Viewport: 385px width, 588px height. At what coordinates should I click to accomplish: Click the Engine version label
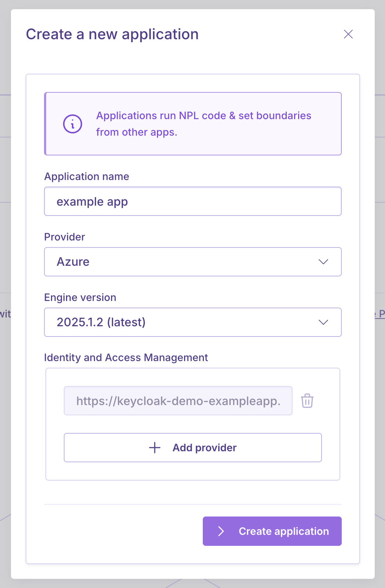click(x=80, y=297)
